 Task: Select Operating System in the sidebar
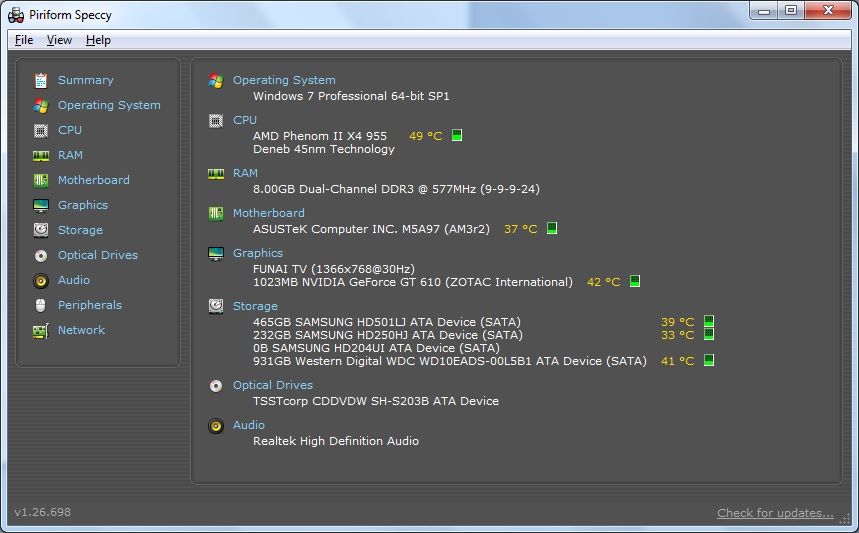point(110,105)
